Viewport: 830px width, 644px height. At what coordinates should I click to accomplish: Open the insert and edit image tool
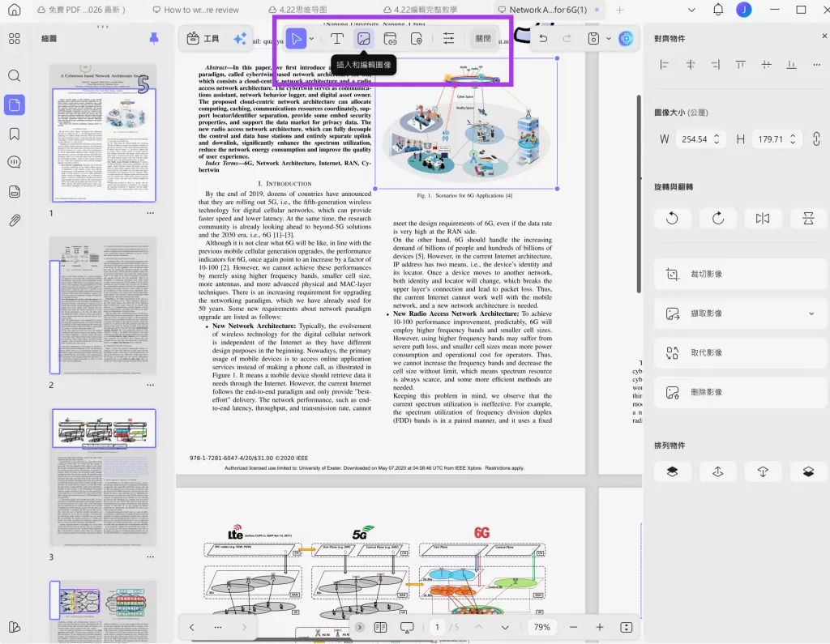[x=363, y=38]
